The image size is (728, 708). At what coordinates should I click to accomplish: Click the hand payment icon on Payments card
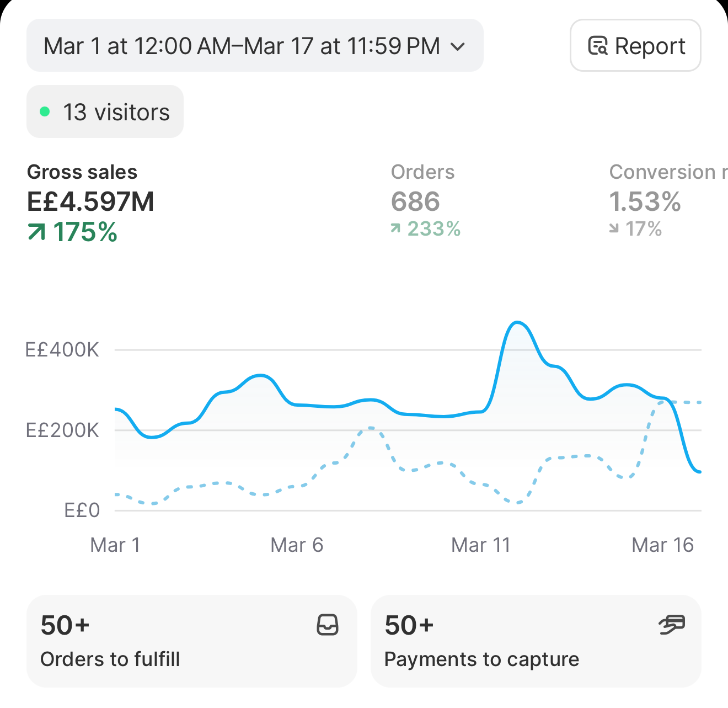coord(672,625)
